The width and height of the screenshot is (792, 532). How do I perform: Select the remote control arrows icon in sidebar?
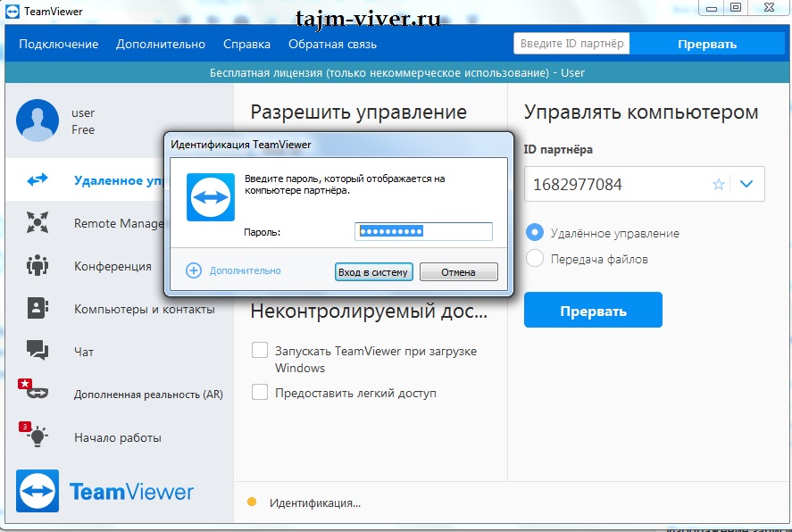[x=38, y=179]
